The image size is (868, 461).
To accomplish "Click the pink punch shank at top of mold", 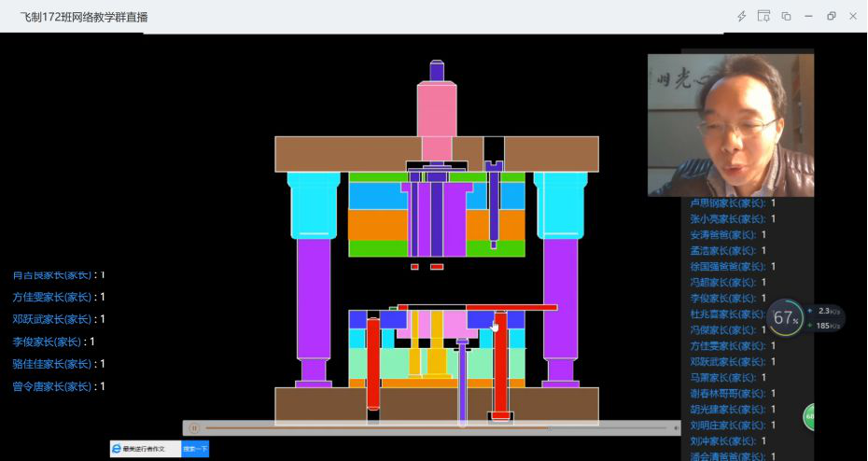I will [x=436, y=110].
